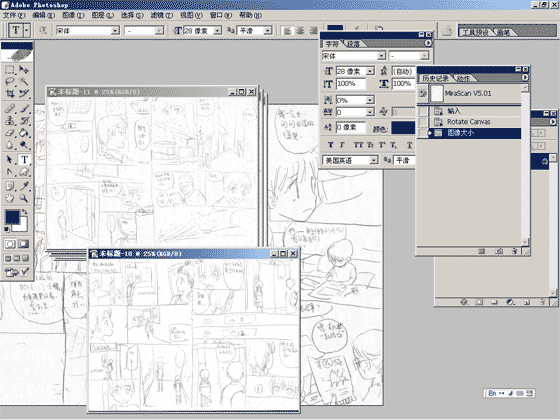Set history brush source to Rotate Canvas
This screenshot has width=560, height=420.
423,122
